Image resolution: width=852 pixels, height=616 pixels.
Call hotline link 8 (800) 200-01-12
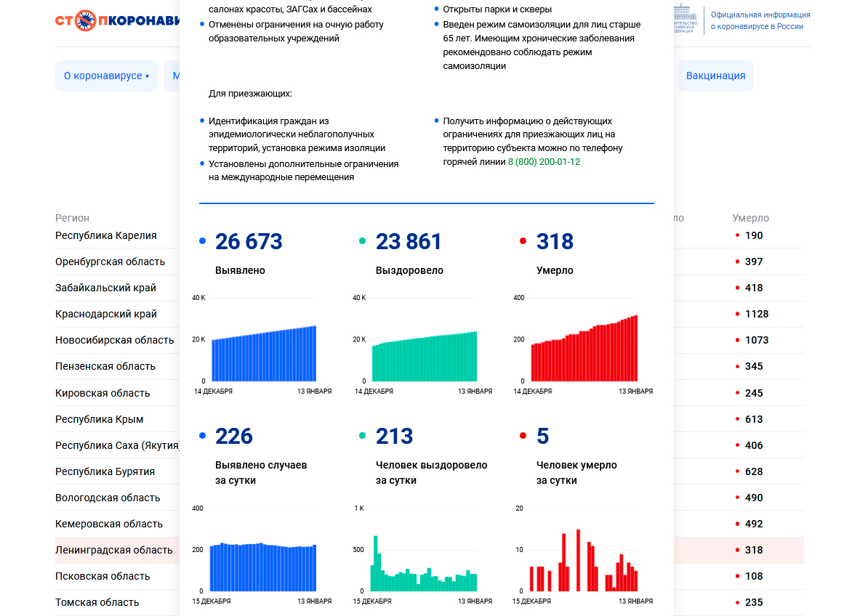coord(544,162)
